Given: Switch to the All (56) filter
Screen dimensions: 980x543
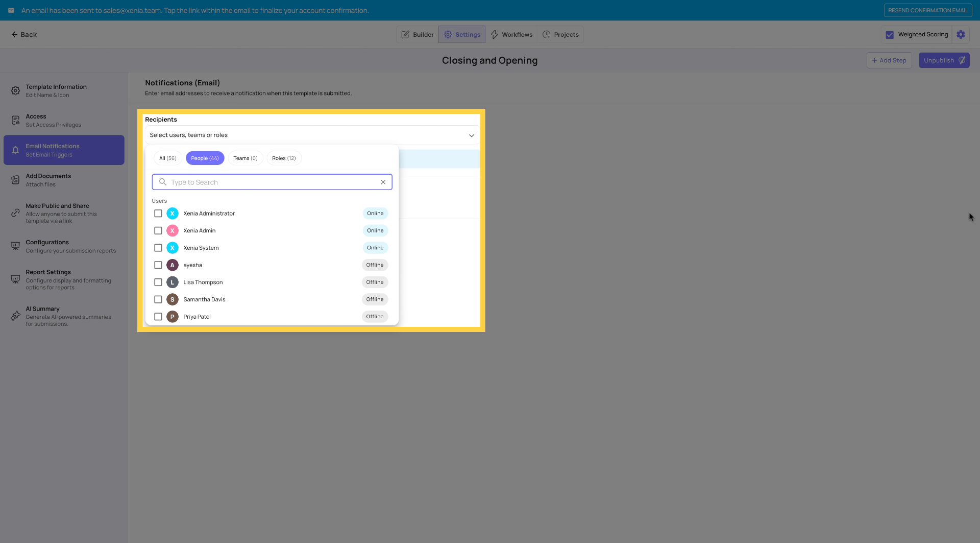Looking at the screenshot, I should (168, 158).
